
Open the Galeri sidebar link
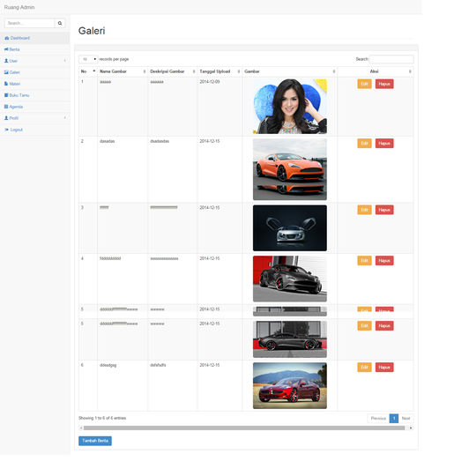35,72
